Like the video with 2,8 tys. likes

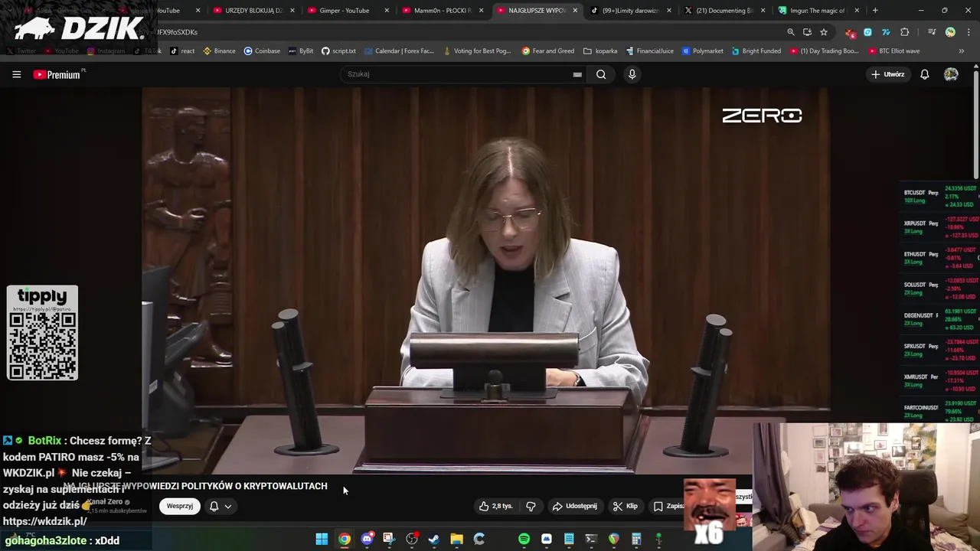click(x=495, y=506)
